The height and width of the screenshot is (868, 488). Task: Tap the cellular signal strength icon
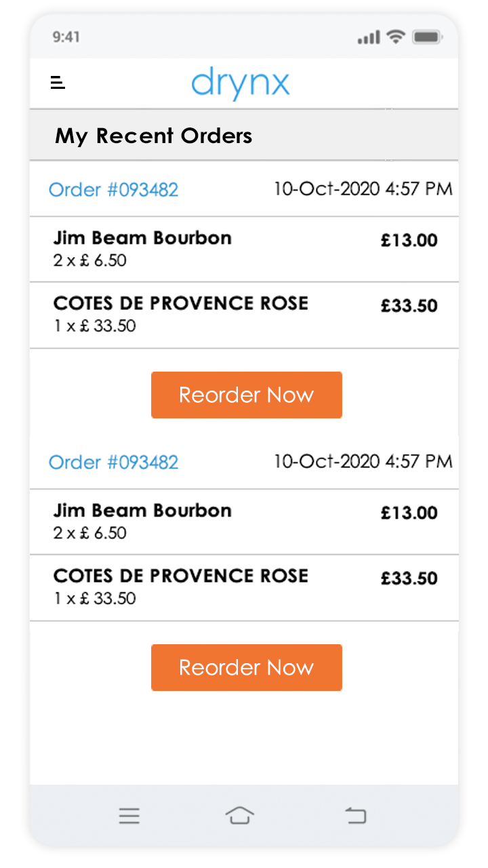(x=369, y=38)
